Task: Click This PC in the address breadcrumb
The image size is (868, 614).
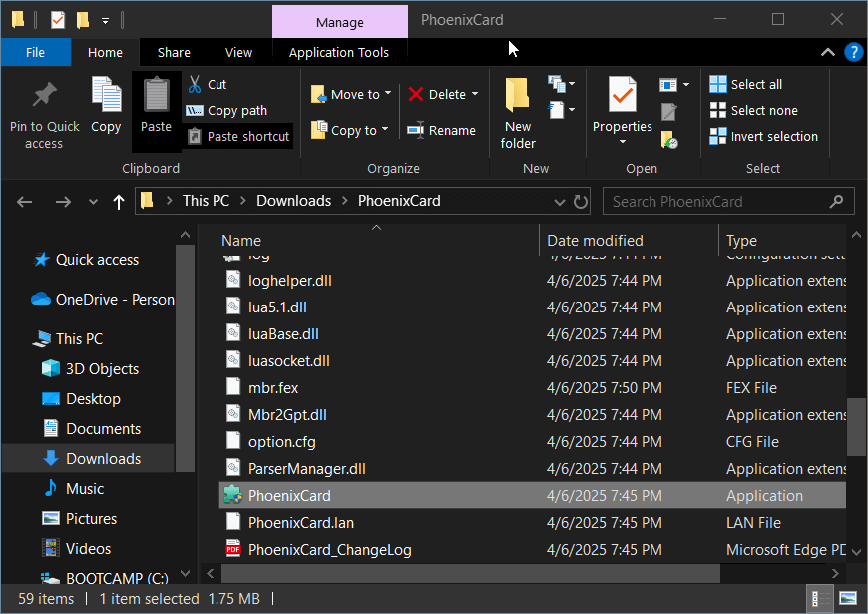Action: (206, 201)
